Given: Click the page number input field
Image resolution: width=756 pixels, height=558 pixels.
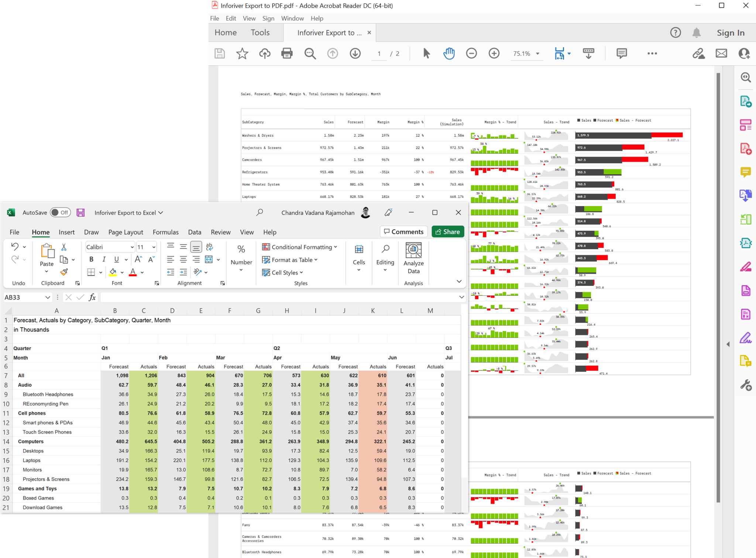Looking at the screenshot, I should click(x=379, y=54).
